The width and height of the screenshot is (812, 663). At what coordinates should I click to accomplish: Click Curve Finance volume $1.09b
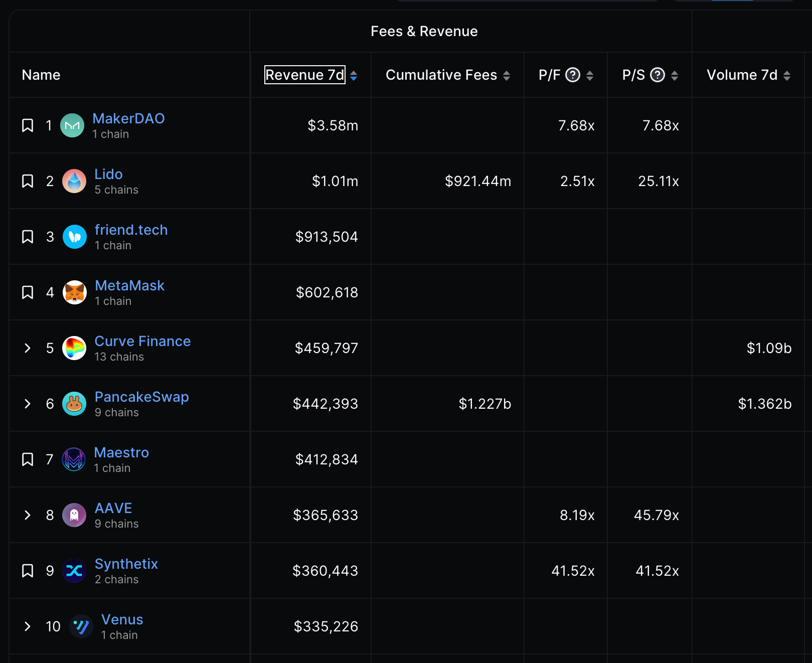[x=769, y=348]
